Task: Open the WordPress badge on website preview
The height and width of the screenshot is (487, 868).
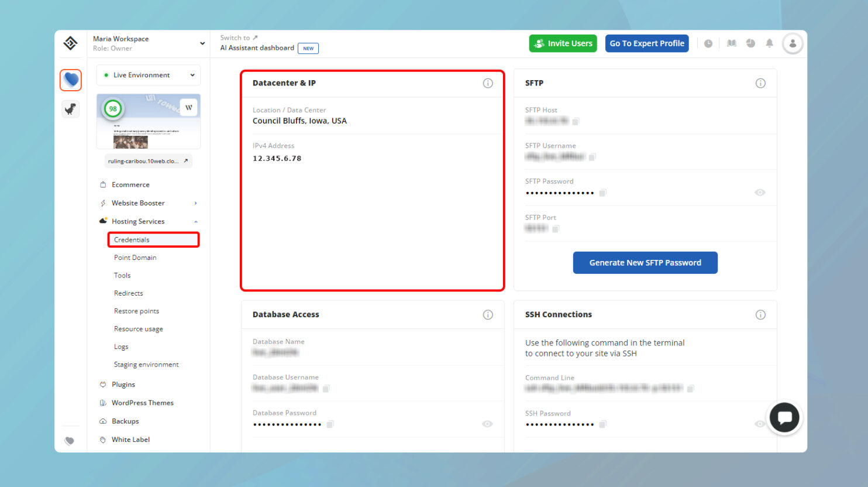Action: point(189,107)
